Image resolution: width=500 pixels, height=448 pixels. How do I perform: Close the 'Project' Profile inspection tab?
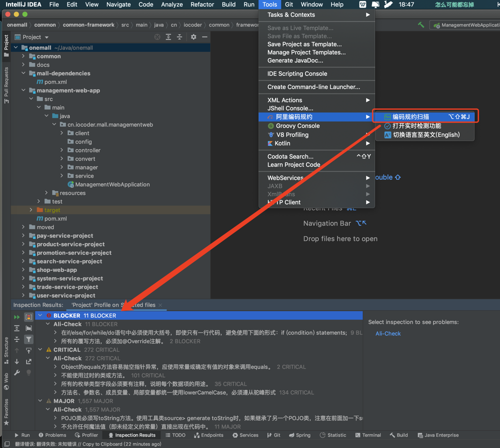(160, 305)
